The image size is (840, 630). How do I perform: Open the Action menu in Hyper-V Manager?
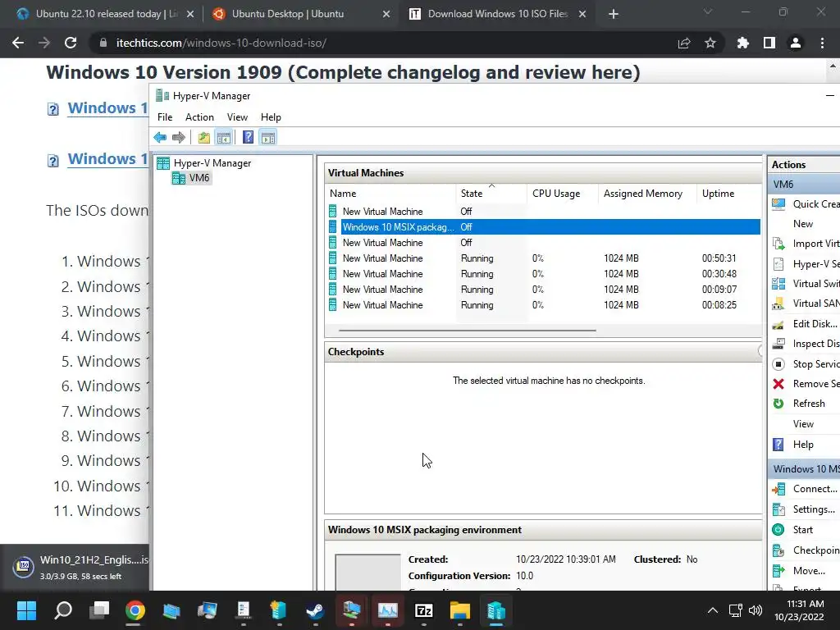pyautogui.click(x=199, y=117)
